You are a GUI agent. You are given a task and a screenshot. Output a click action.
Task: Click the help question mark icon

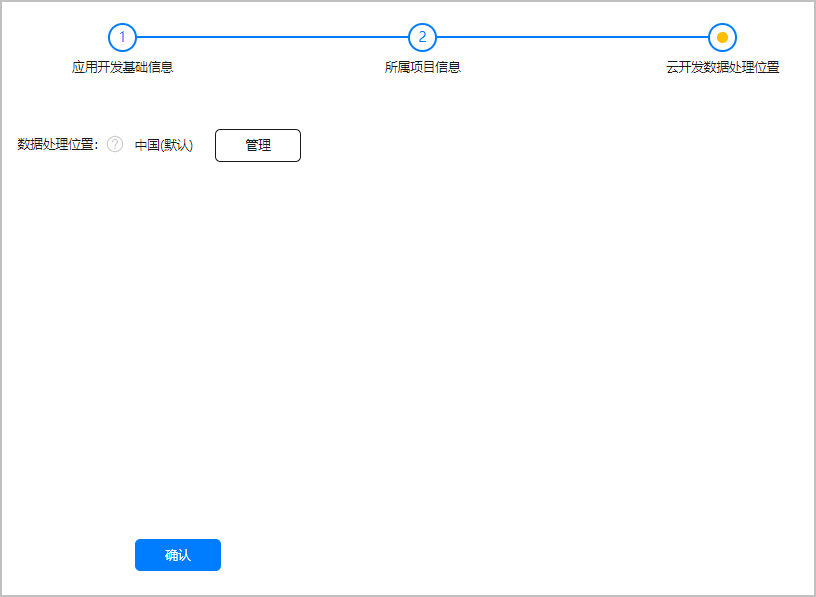click(115, 145)
